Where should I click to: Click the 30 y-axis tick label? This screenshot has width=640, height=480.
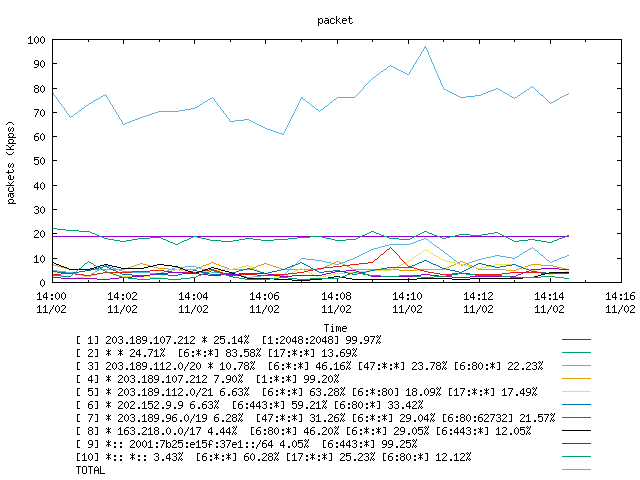(x=40, y=210)
